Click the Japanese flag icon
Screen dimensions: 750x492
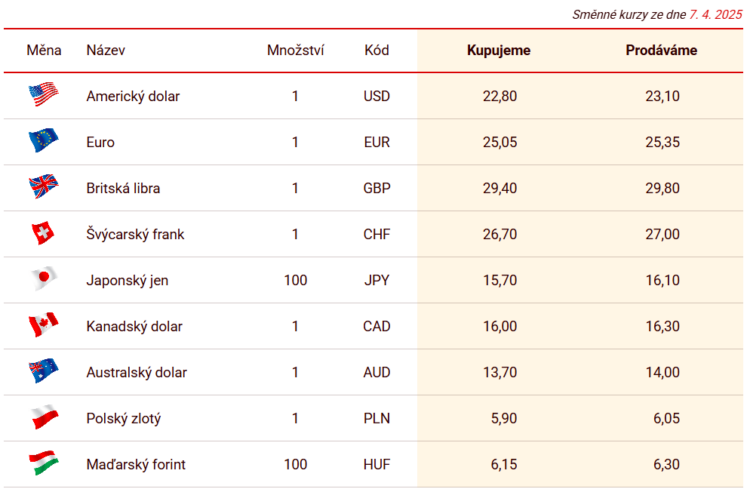[x=44, y=278]
